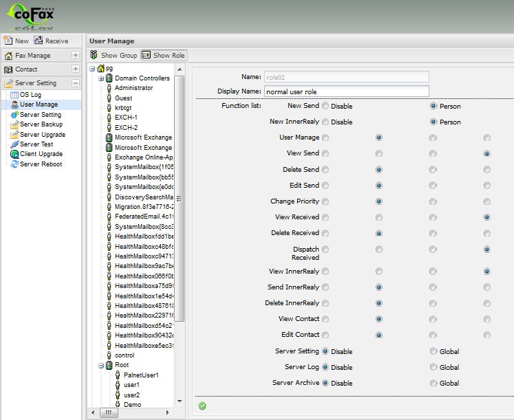This screenshot has width=514, height=420.
Task: Open OS Log menu item
Action: [30, 95]
